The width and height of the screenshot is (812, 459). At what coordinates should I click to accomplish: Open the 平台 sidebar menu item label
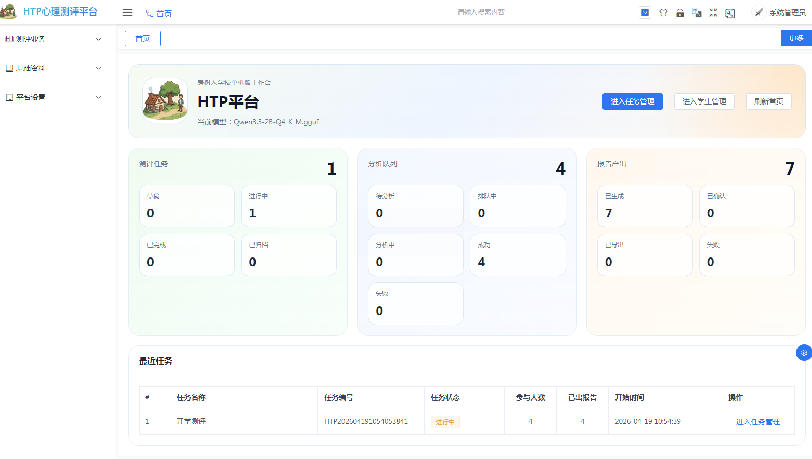31,97
